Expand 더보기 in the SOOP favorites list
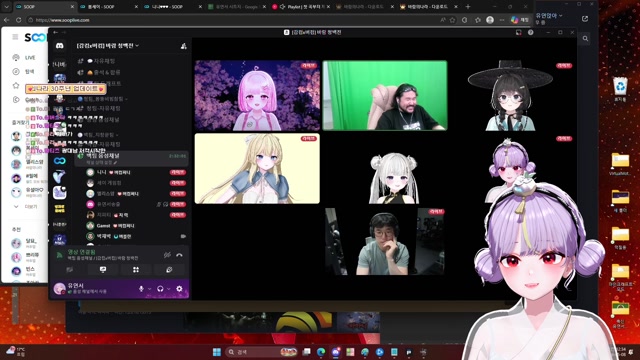640x360 pixels. 26,207
